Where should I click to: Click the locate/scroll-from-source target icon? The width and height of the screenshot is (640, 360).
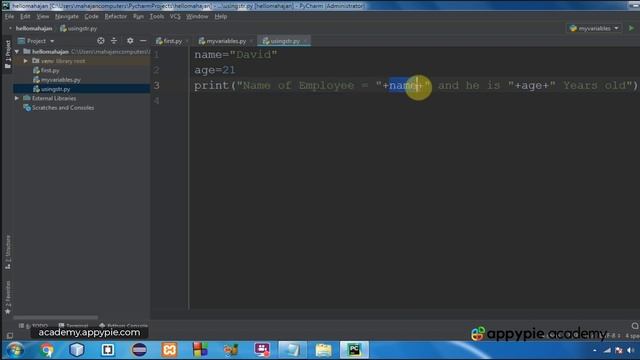click(101, 41)
